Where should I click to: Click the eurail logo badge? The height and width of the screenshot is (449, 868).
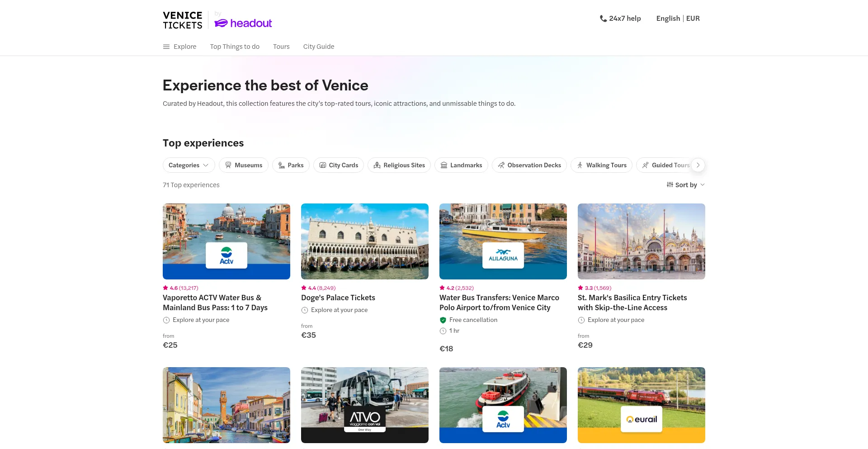(x=642, y=419)
